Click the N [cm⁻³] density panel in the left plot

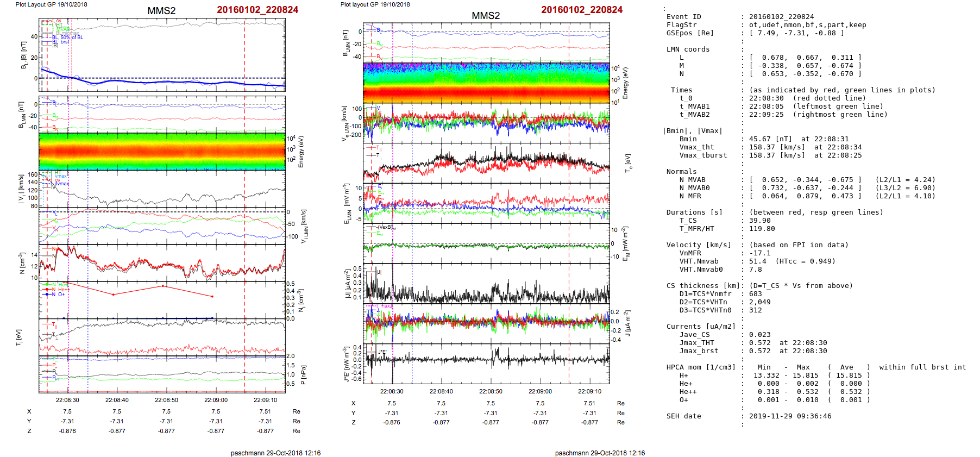coord(162,263)
